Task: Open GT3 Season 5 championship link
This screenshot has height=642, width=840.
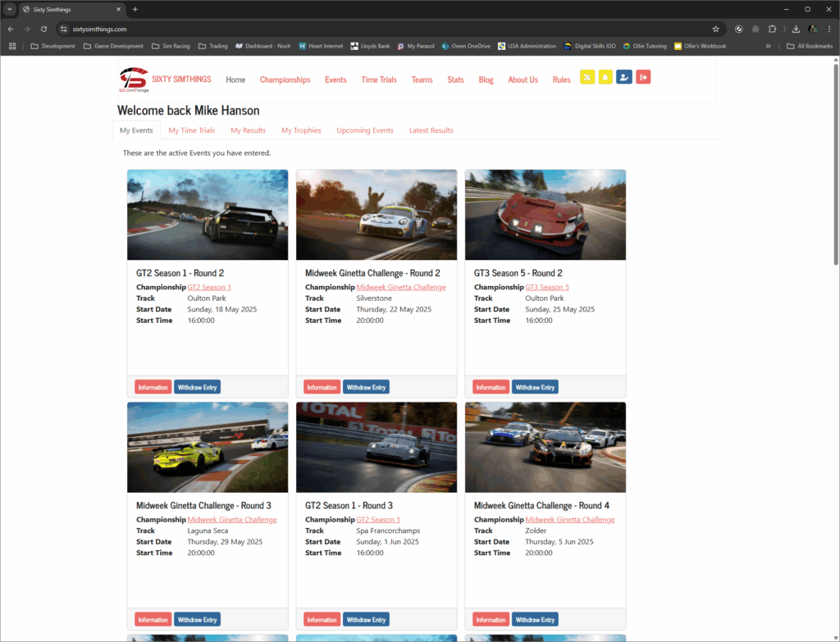Action: point(547,287)
